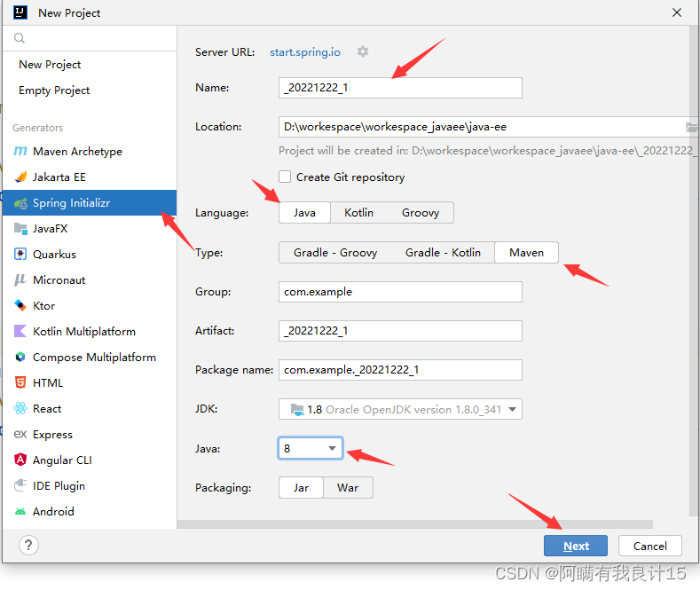
Task: Click the Cancel button
Action: click(x=650, y=546)
